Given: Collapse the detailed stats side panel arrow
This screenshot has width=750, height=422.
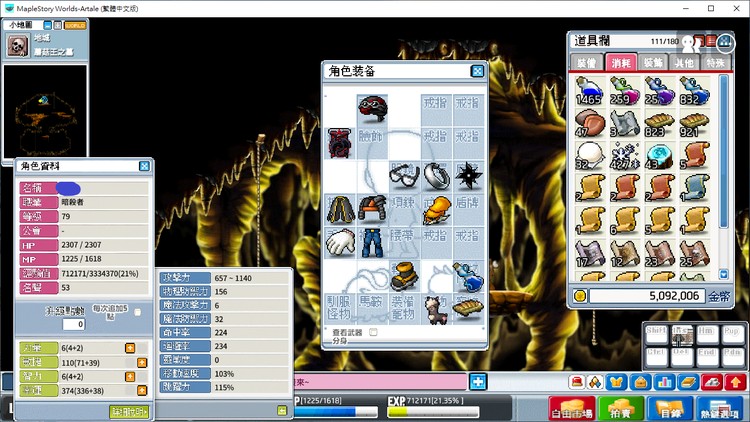Looking at the screenshot, I should point(282,411).
